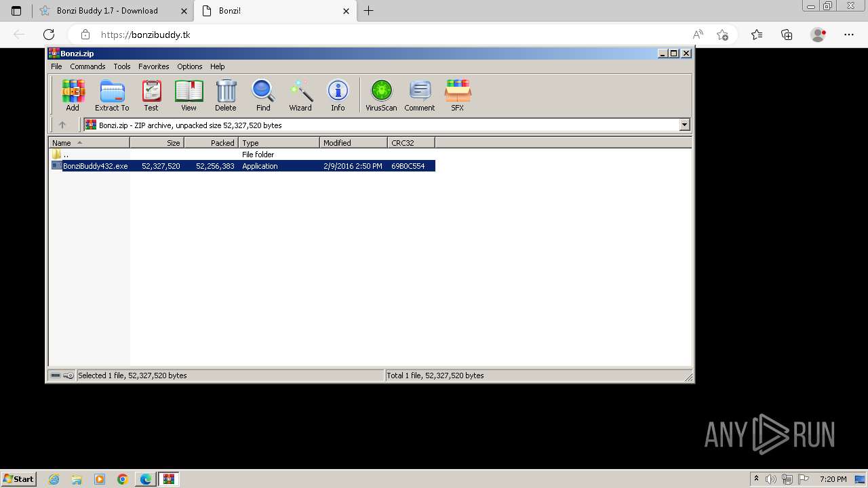Create SFX archive via SFX icon
Image resolution: width=868 pixels, height=488 pixels.
(x=458, y=95)
